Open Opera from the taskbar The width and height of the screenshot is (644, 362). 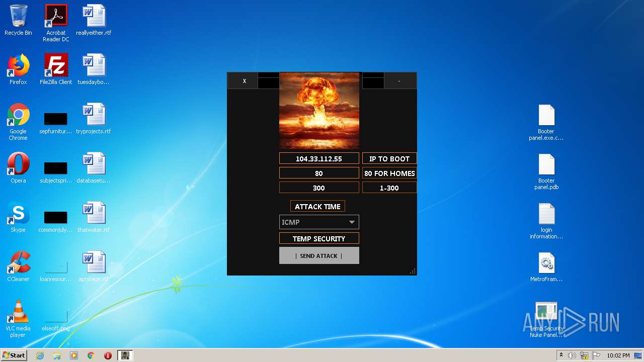point(108,355)
